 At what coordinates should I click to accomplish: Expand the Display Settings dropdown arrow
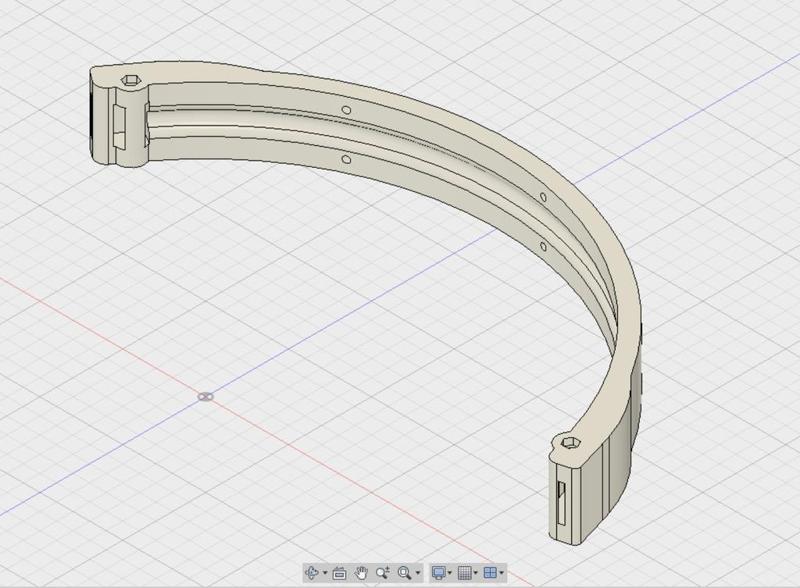click(x=449, y=573)
